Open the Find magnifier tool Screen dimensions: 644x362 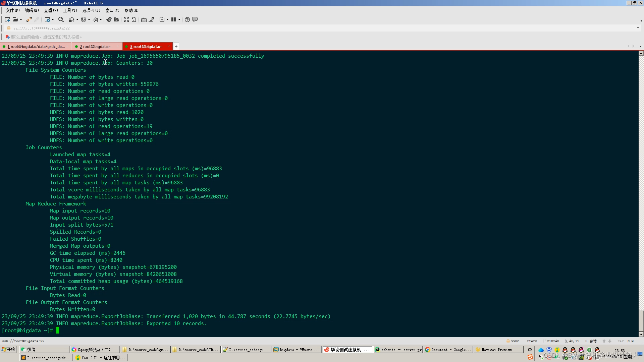tap(61, 19)
